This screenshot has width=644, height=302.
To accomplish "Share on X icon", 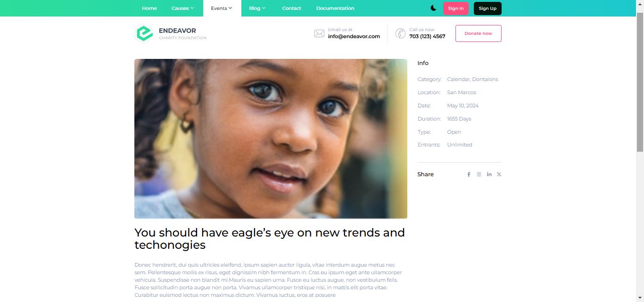I will [x=499, y=174].
